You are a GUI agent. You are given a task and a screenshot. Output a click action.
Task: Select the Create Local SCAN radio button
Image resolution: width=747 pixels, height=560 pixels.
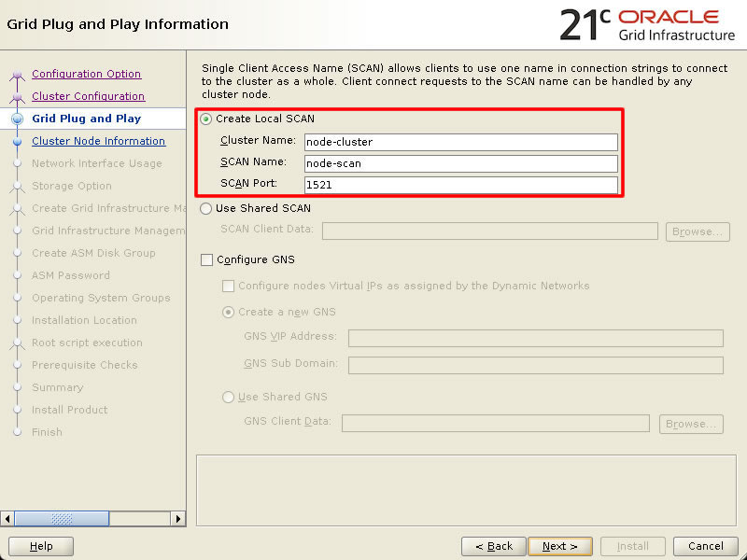click(205, 119)
